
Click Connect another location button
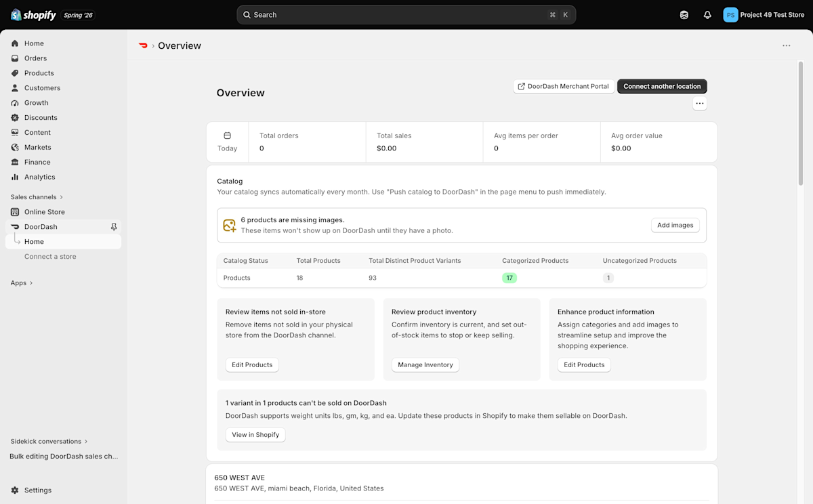coord(662,86)
